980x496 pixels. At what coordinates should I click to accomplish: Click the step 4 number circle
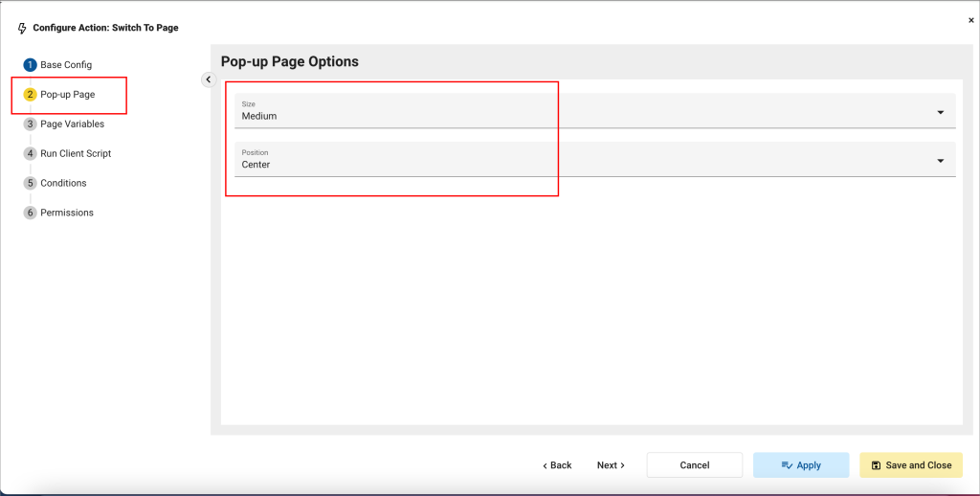31,153
